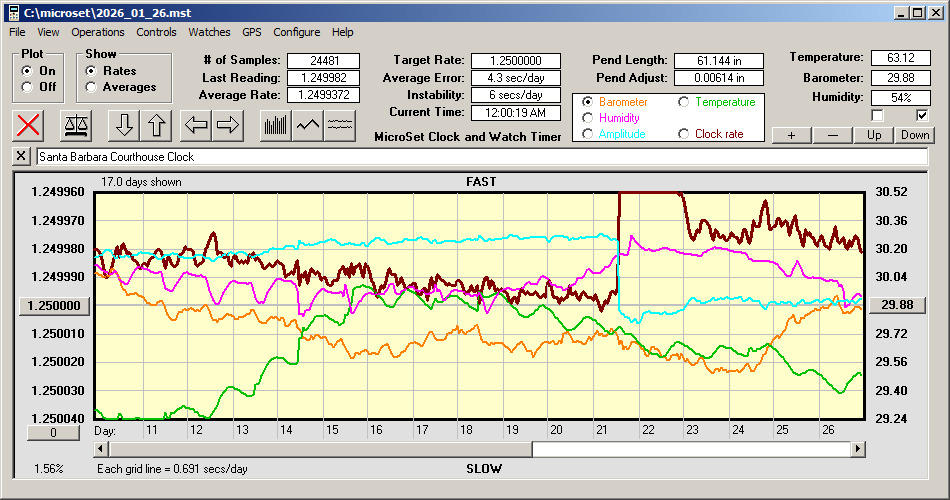Click the right arrow toolbar button
Viewport: 950px width, 500px height.
(229, 125)
